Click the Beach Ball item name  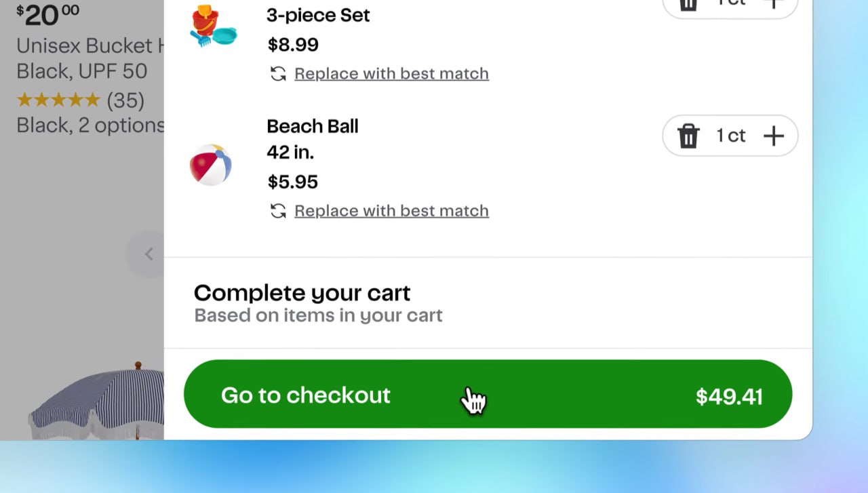pyautogui.click(x=312, y=127)
